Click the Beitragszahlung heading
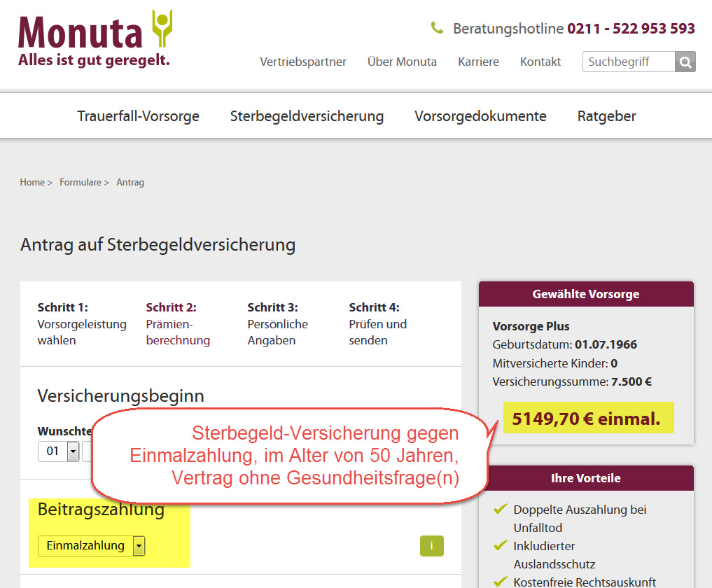Screen dimensions: 712x588 (x=101, y=510)
